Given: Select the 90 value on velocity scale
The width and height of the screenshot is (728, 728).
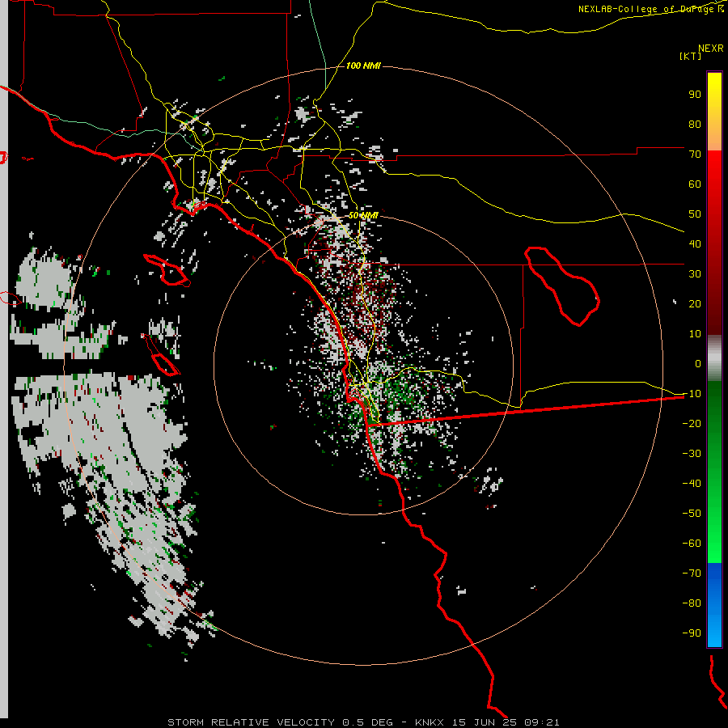Looking at the screenshot, I should click(x=695, y=95).
